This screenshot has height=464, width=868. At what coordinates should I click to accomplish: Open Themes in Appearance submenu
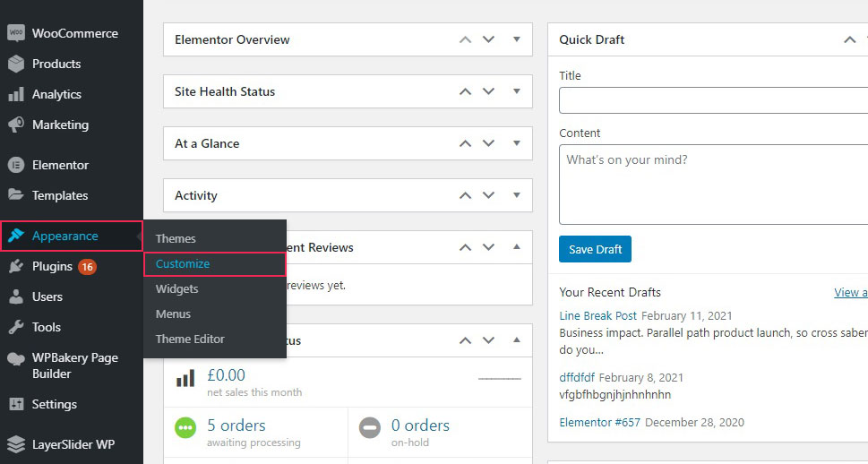(176, 238)
